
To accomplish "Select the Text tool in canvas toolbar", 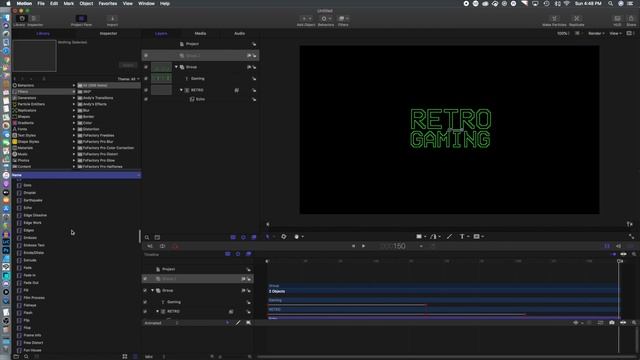I will (462, 236).
